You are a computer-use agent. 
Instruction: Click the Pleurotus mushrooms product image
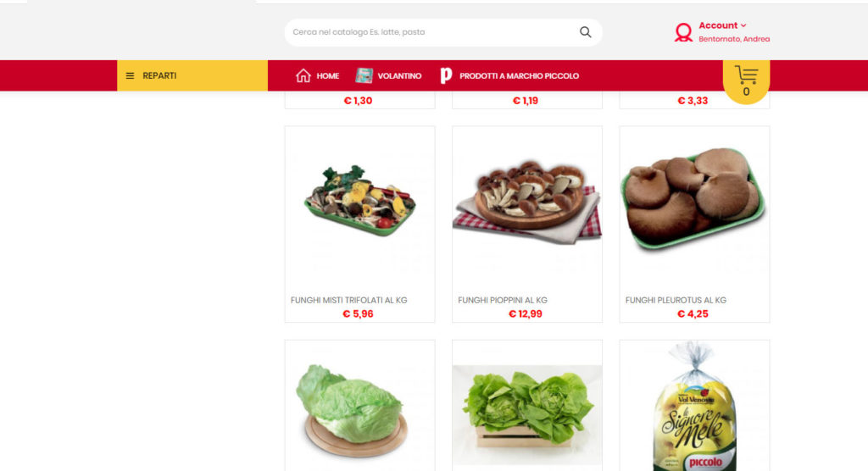tap(693, 198)
